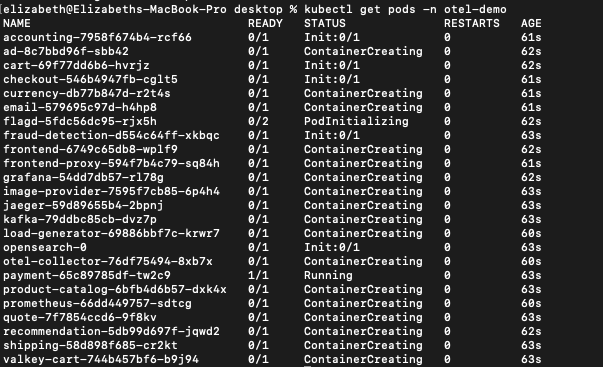603x367 pixels.
Task: Select the jaeger-59d89655b4-2bpnj pod name
Action: click(x=83, y=205)
